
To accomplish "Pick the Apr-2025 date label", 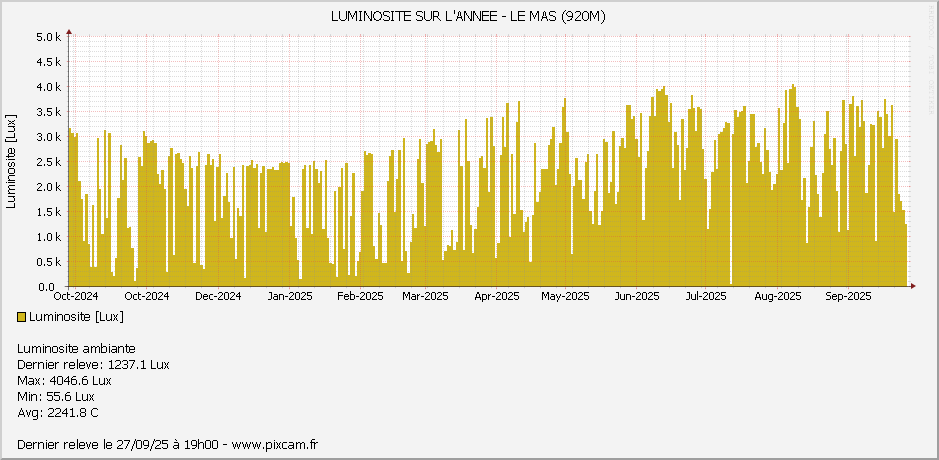I will pos(496,296).
